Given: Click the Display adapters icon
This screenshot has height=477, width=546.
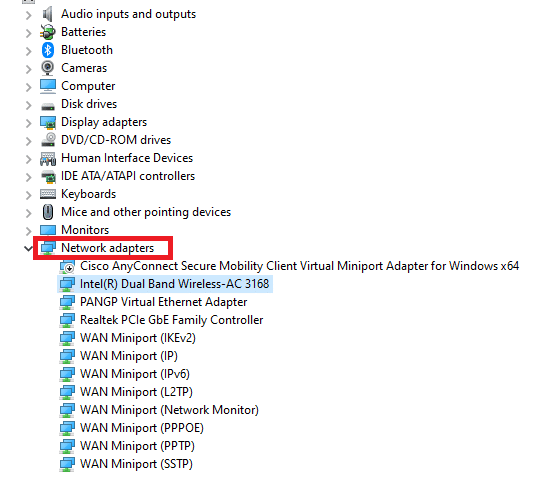Looking at the screenshot, I should coord(48,123).
